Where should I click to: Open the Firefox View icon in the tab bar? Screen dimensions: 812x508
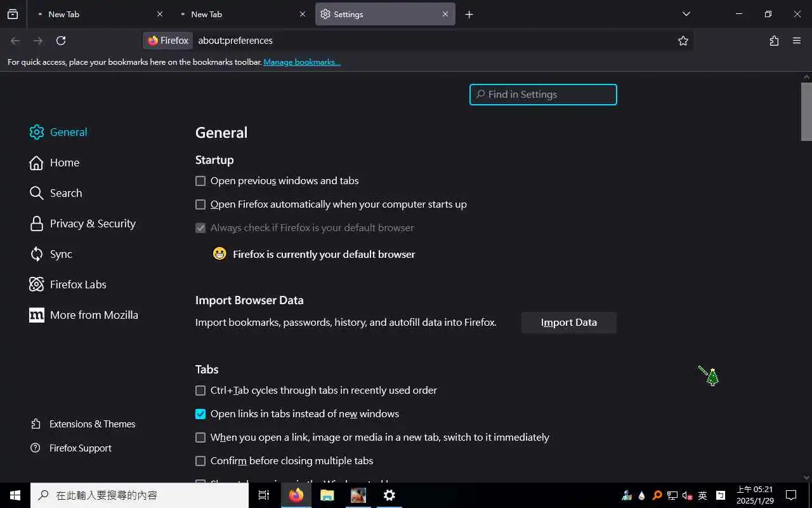pos(13,14)
